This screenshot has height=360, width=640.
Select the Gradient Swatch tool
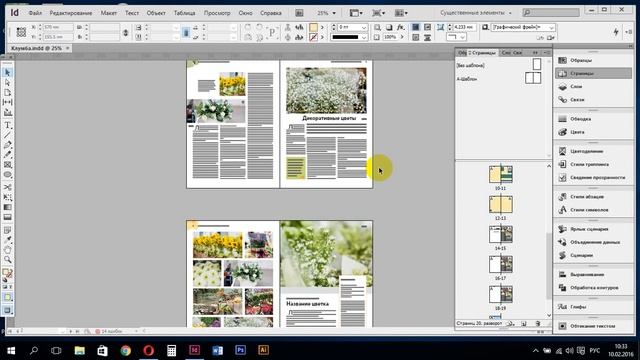pos(7,207)
